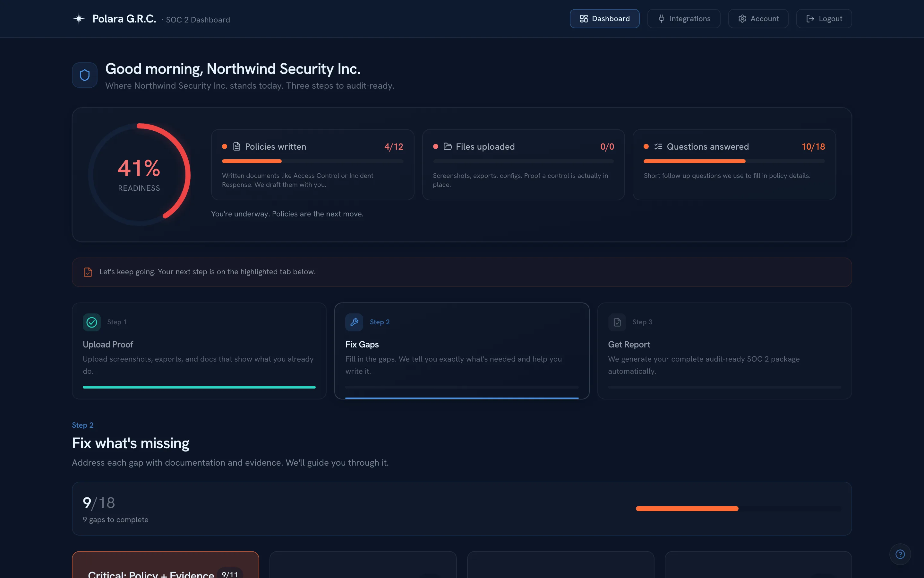
Task: Open the Critical: Policy + Evidence card
Action: coord(165,565)
